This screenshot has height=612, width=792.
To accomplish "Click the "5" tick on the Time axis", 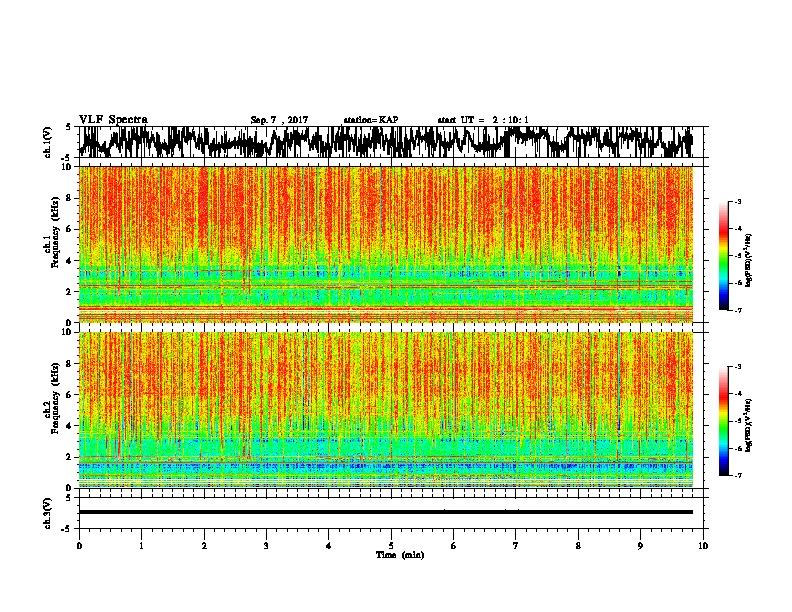I will pos(391,546).
